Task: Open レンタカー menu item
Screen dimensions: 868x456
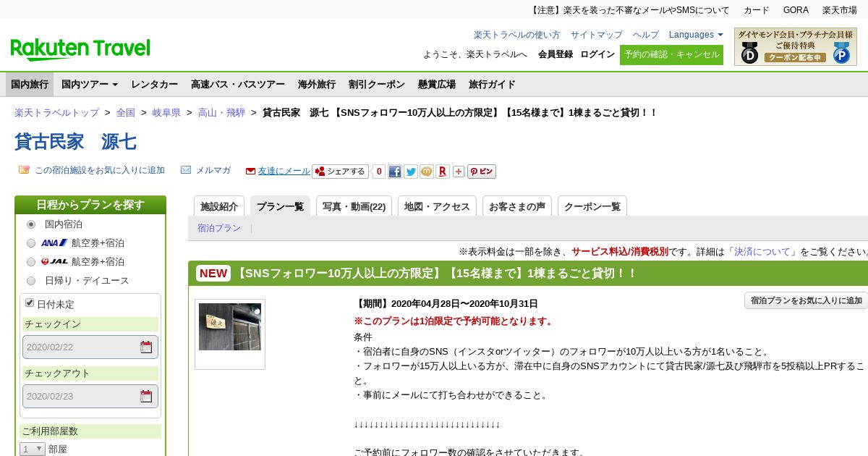Action: click(154, 85)
